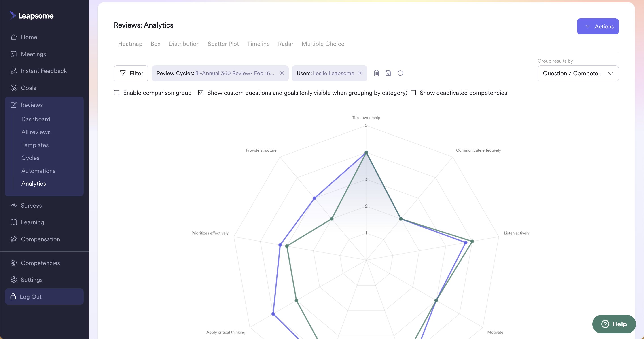Click the Prioritizes effectively axis label
Viewport: 644px width, 339px height.
(210, 233)
